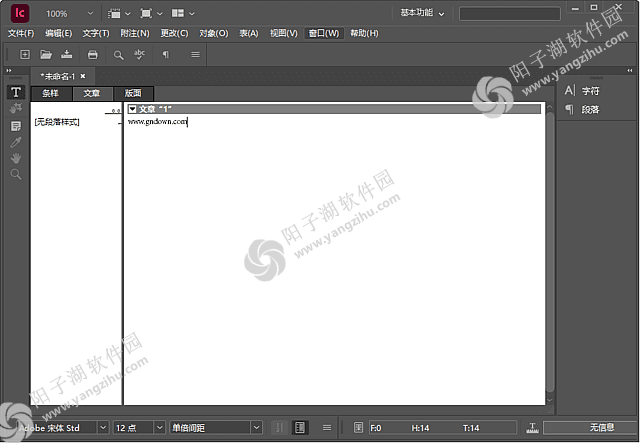Click the InCopy Ic application logo

click(x=20, y=13)
